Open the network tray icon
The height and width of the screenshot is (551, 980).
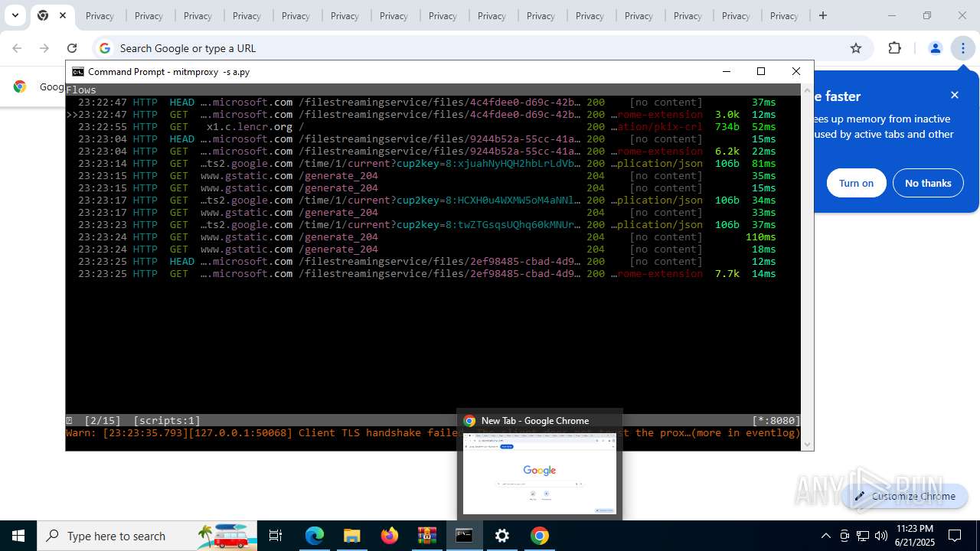(x=863, y=536)
